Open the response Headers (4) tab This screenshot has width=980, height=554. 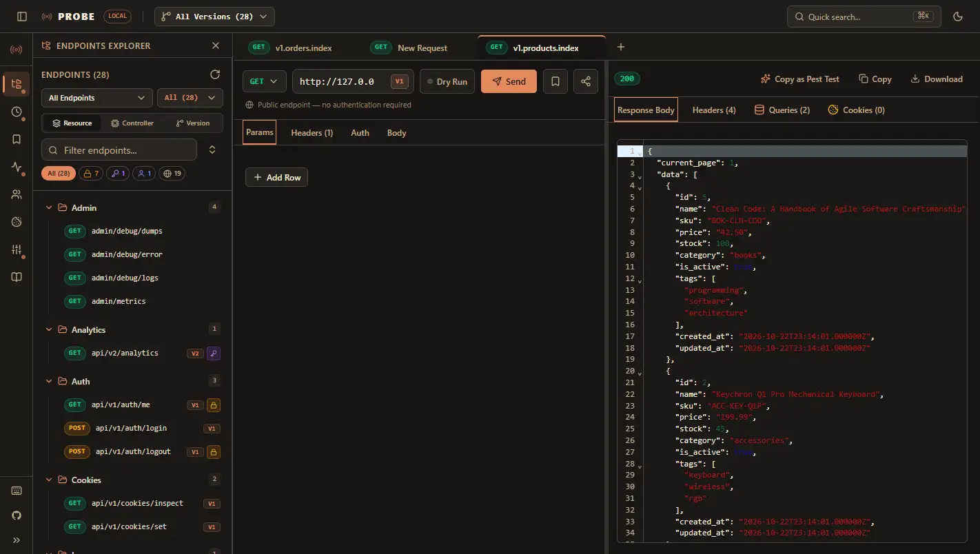pyautogui.click(x=714, y=110)
